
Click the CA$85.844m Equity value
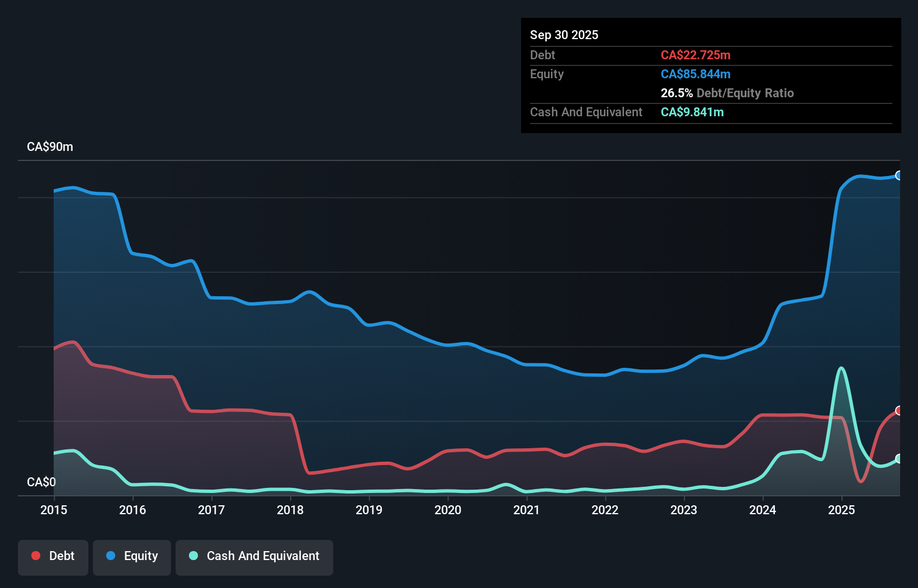(695, 73)
